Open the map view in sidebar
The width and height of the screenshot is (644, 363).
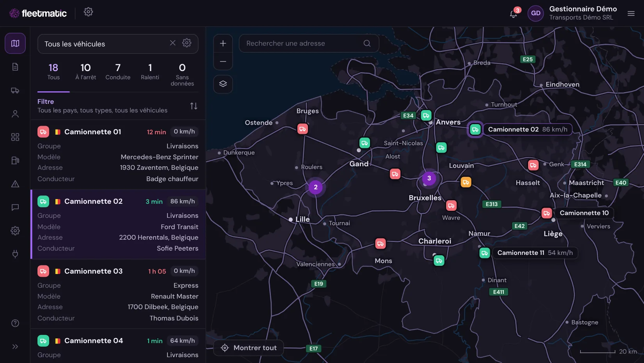coord(15,43)
